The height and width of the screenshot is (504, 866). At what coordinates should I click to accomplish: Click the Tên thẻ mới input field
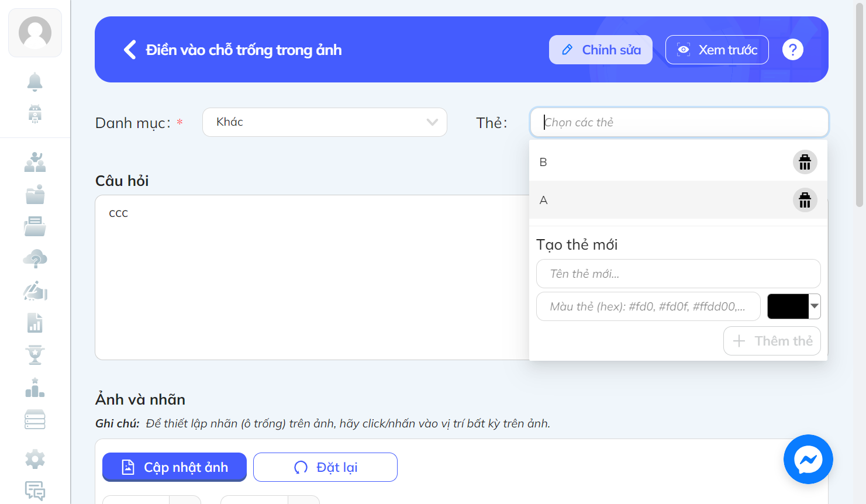tap(678, 274)
